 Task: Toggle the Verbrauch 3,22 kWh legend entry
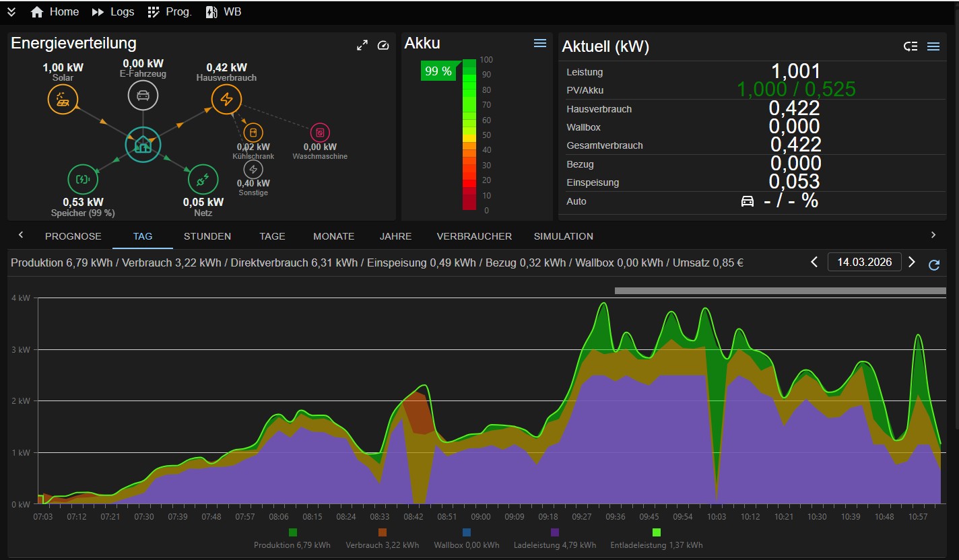click(383, 531)
